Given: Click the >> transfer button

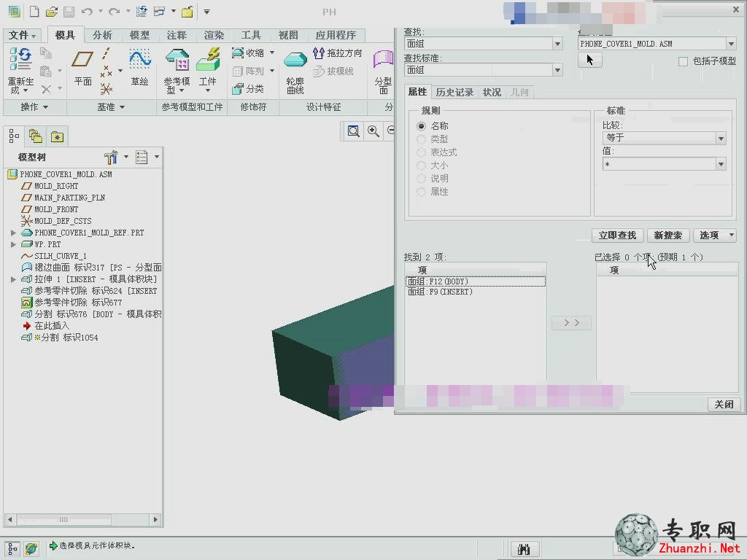Looking at the screenshot, I should point(571,323).
